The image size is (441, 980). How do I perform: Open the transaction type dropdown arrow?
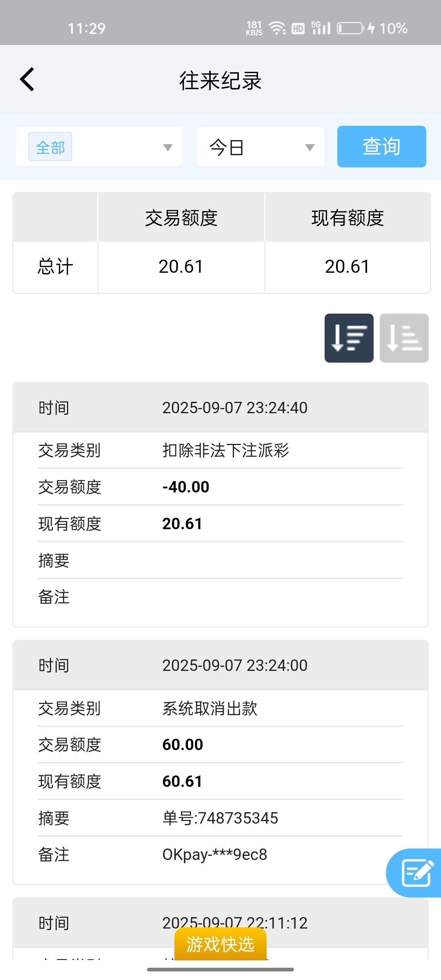(167, 147)
